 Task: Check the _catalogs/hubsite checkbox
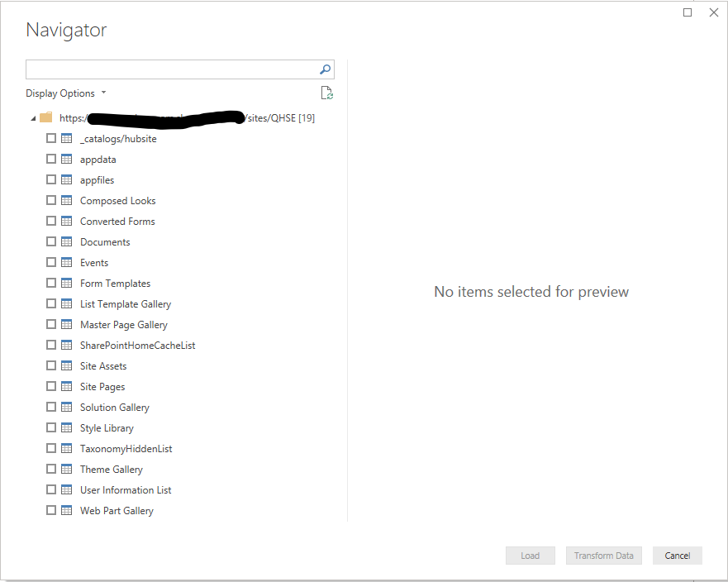[x=51, y=138]
